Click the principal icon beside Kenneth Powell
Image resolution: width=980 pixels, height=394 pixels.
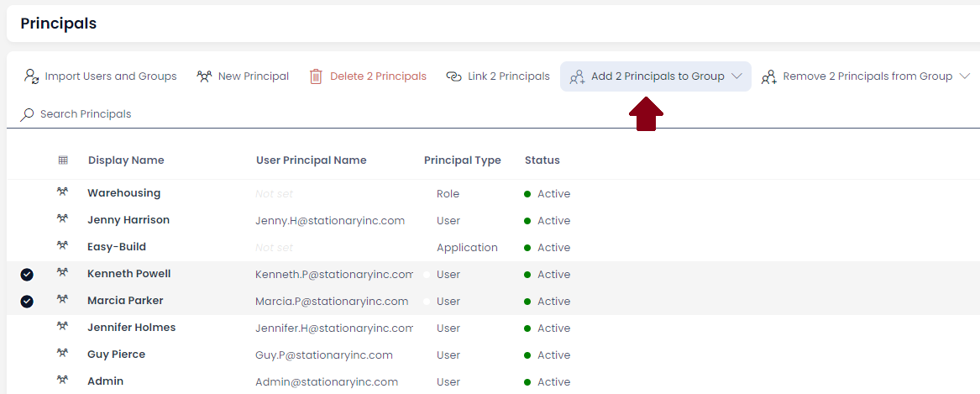(62, 272)
